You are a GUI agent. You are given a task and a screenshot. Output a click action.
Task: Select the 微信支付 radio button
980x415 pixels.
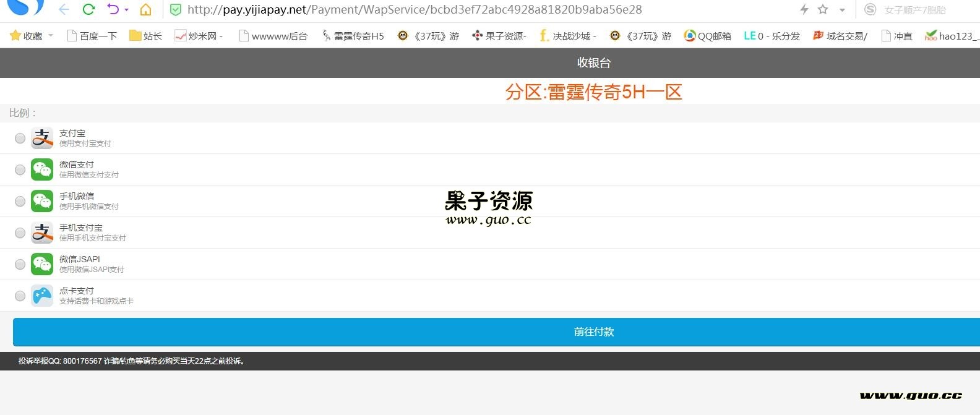(x=20, y=169)
